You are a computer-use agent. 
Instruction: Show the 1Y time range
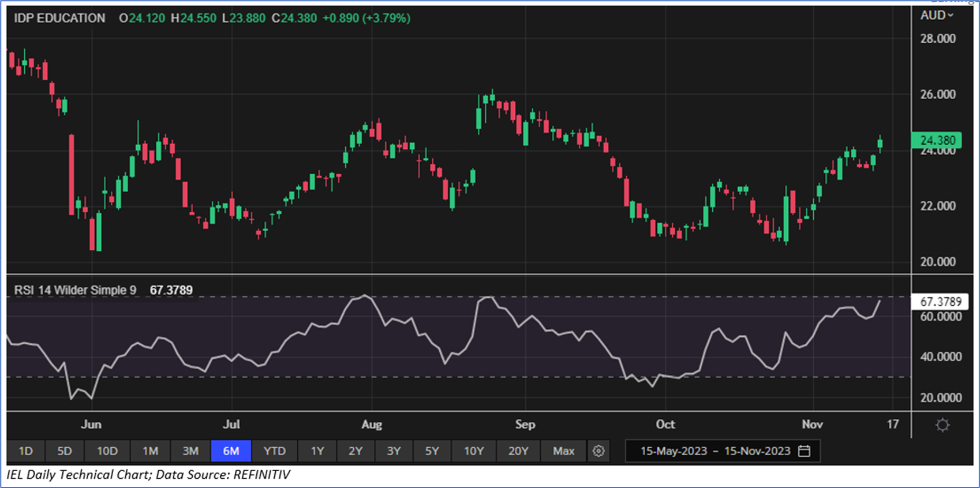tap(317, 451)
